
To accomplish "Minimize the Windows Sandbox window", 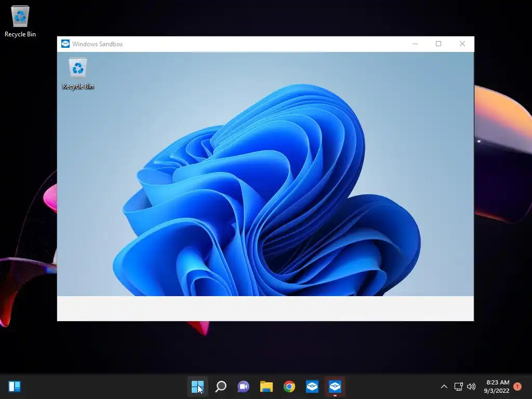I will tap(415, 44).
